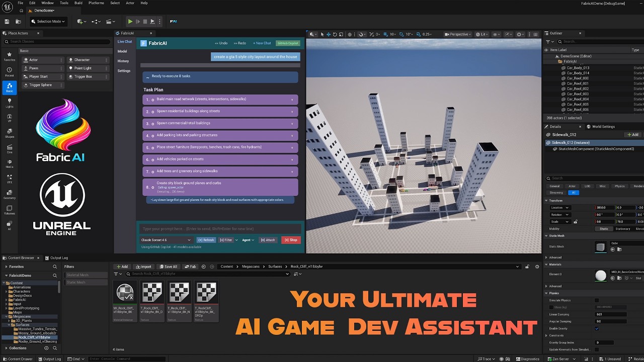Switch to the History tab in FabricAI
644x362 pixels.
pyautogui.click(x=123, y=61)
